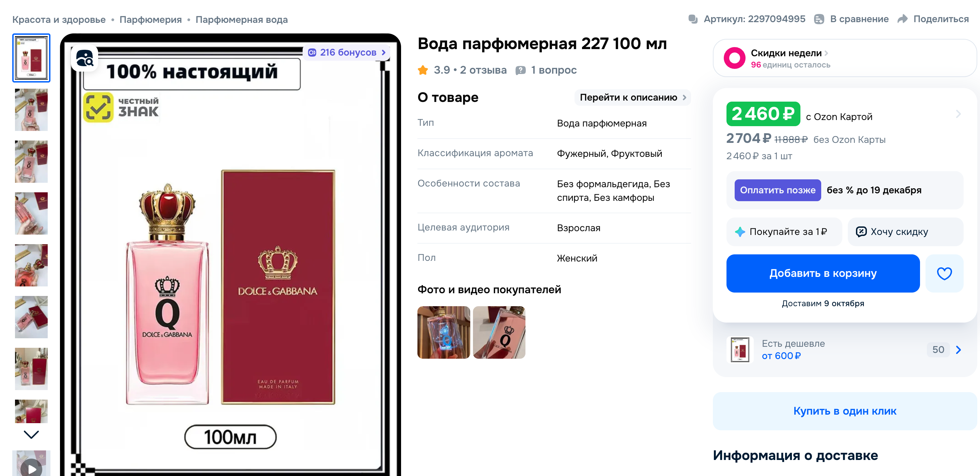This screenshot has width=980, height=476.
Task: Open the 1 вопрос question icon
Action: click(520, 70)
